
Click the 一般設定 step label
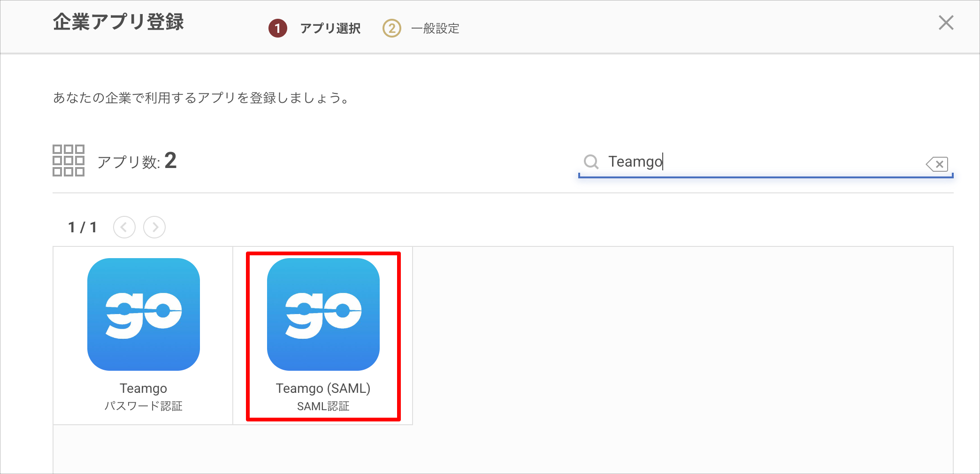[x=435, y=29]
